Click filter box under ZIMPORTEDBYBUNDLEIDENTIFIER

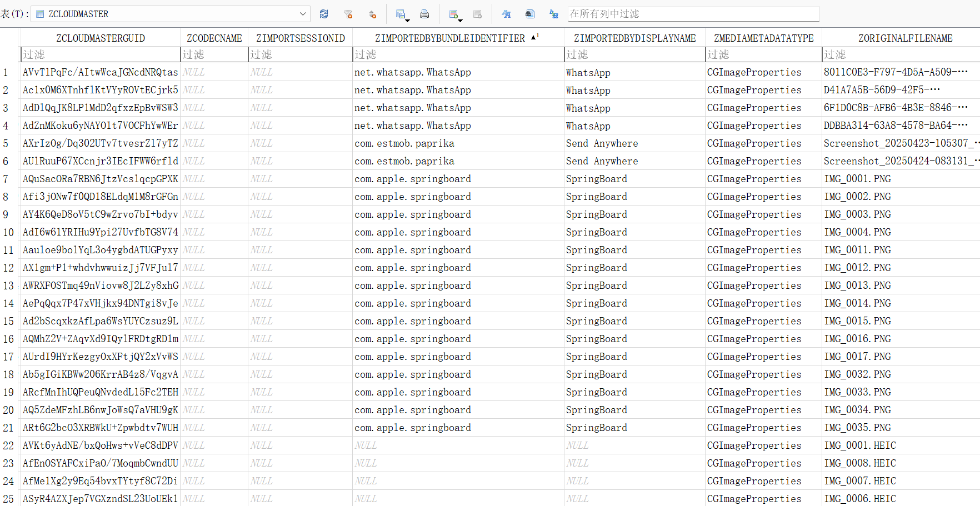pyautogui.click(x=458, y=54)
